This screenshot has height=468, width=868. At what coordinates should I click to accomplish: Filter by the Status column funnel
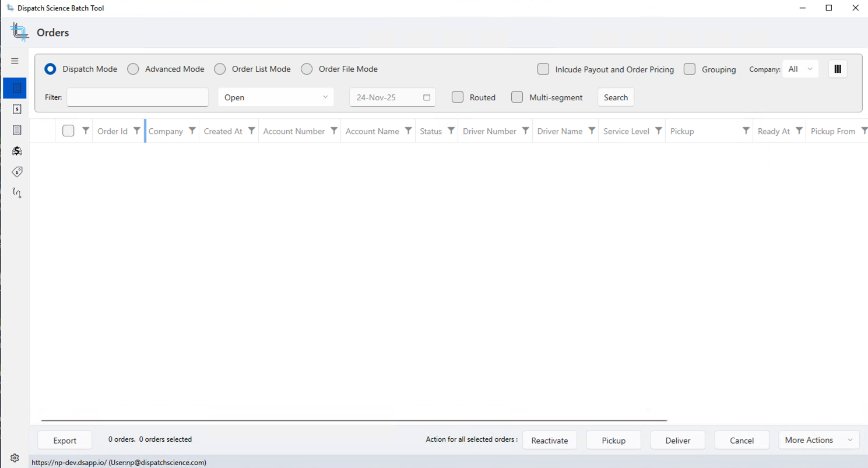click(451, 131)
